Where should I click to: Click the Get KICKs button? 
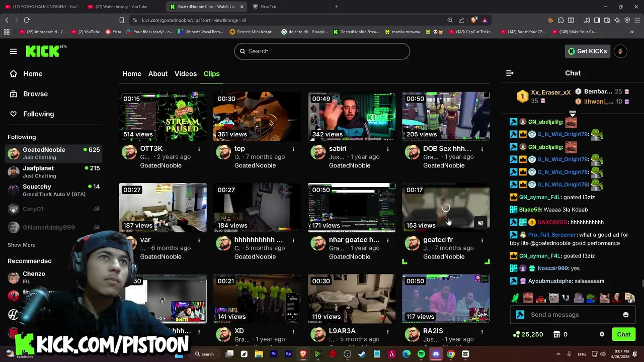(588, 51)
